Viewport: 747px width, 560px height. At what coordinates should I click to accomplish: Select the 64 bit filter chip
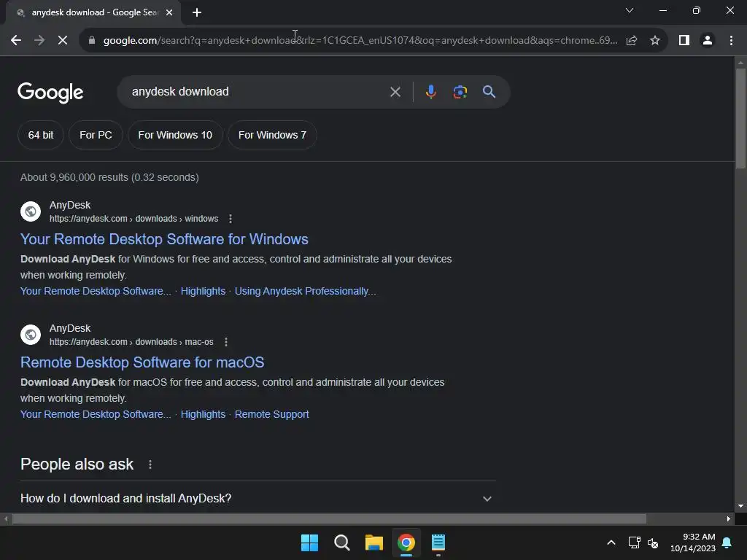[x=41, y=135]
